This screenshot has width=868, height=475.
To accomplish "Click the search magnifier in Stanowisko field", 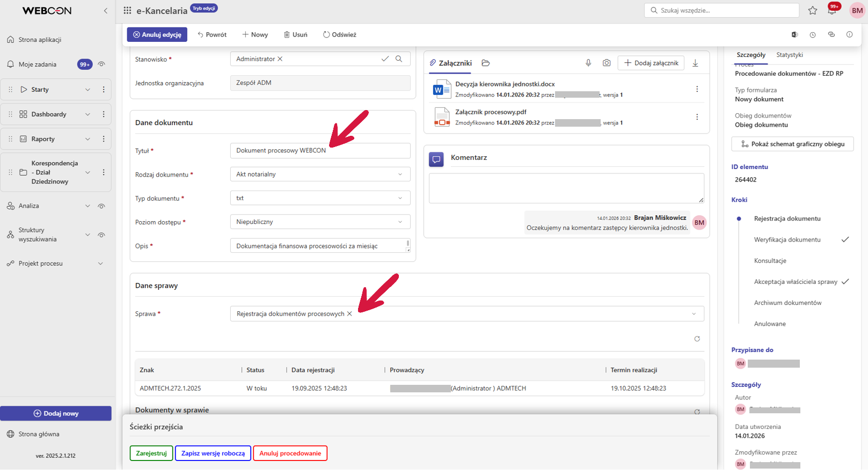I will (x=399, y=59).
